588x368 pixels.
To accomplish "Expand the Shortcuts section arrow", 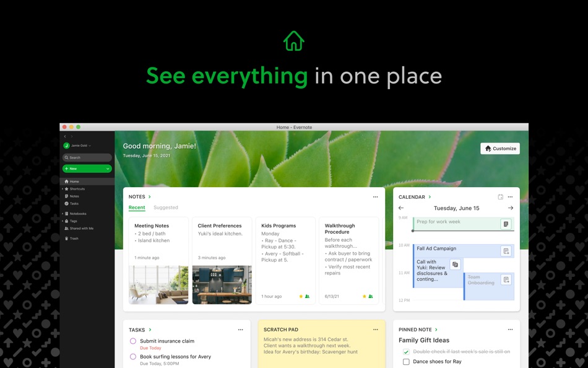I will click(63, 189).
